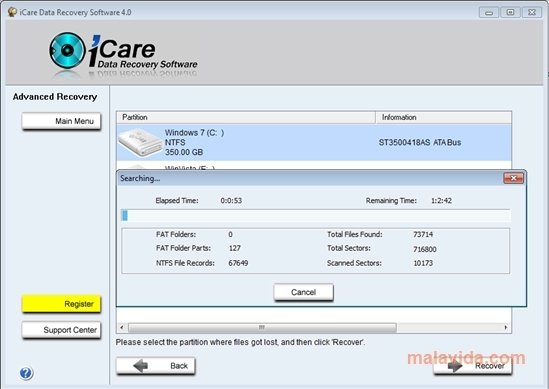Click the Main Menu button
This screenshot has height=389, width=549.
coord(61,121)
